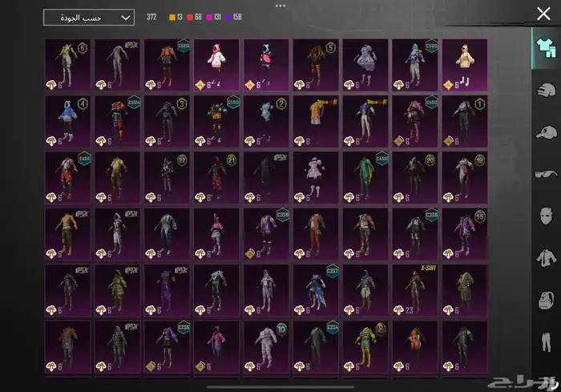Viewport: 561px width, 392px height.
Task: Select the pink maid dress outfit
Action: pos(316,177)
